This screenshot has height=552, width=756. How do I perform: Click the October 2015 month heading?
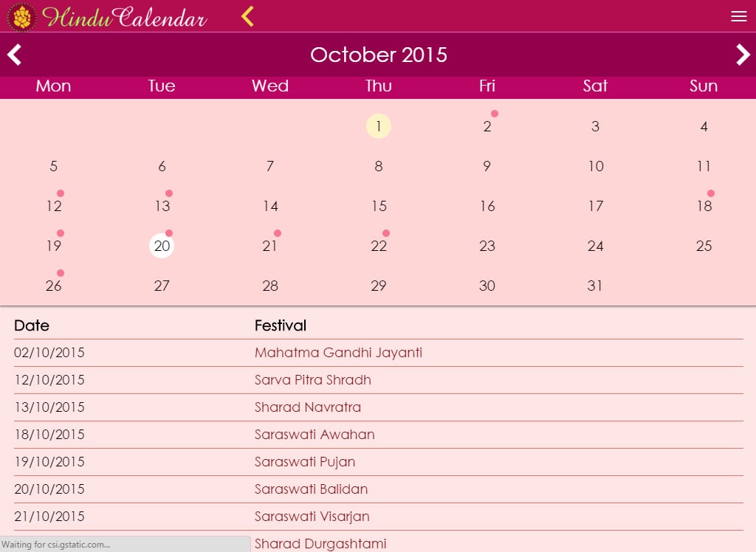[379, 55]
